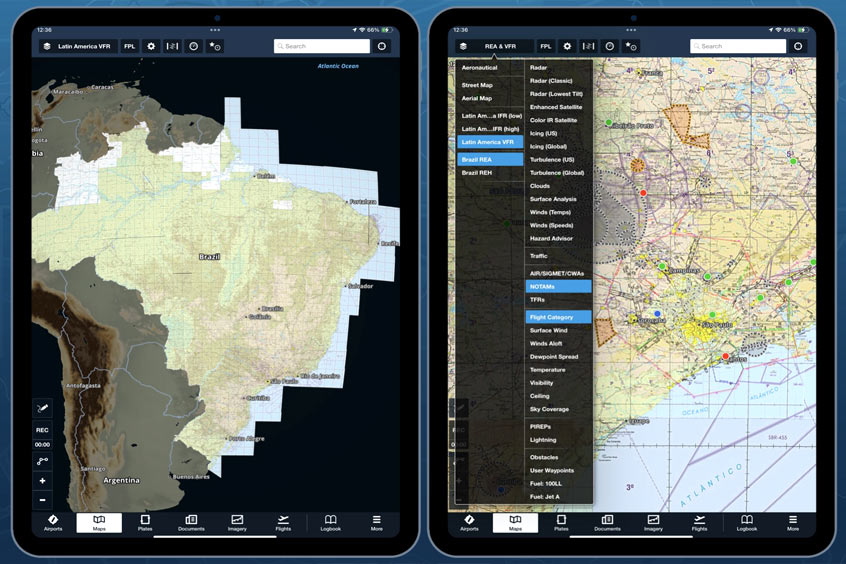The height and width of the screenshot is (564, 846).
Task: Zoom out with minus button on left iPad
Action: pyautogui.click(x=42, y=500)
